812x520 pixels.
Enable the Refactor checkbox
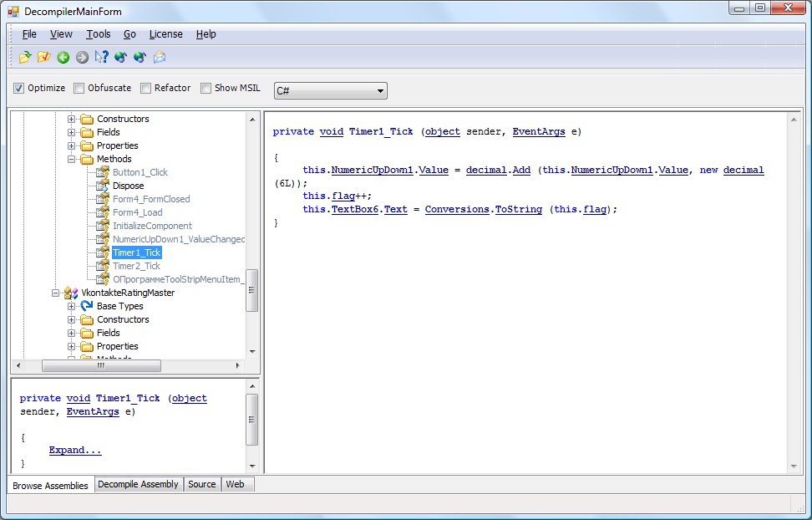click(x=145, y=88)
